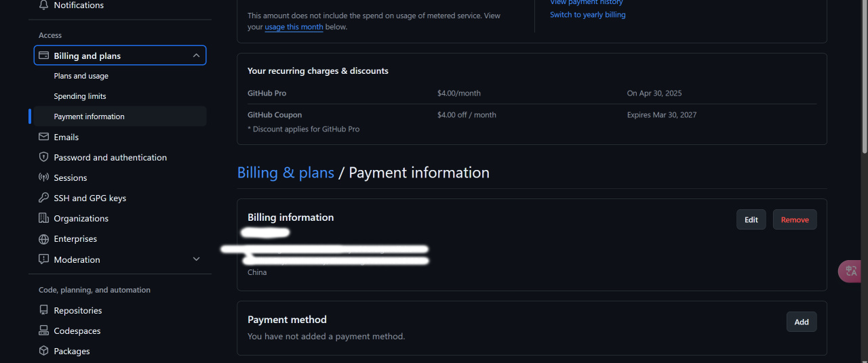Click the key icon beside SSH and GPG keys
The image size is (868, 363).
pyautogui.click(x=43, y=198)
